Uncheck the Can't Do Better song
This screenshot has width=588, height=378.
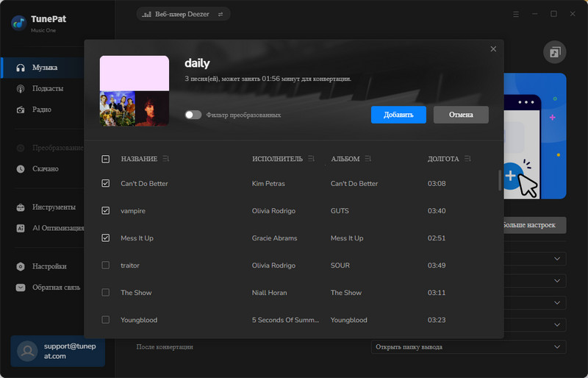pos(106,183)
